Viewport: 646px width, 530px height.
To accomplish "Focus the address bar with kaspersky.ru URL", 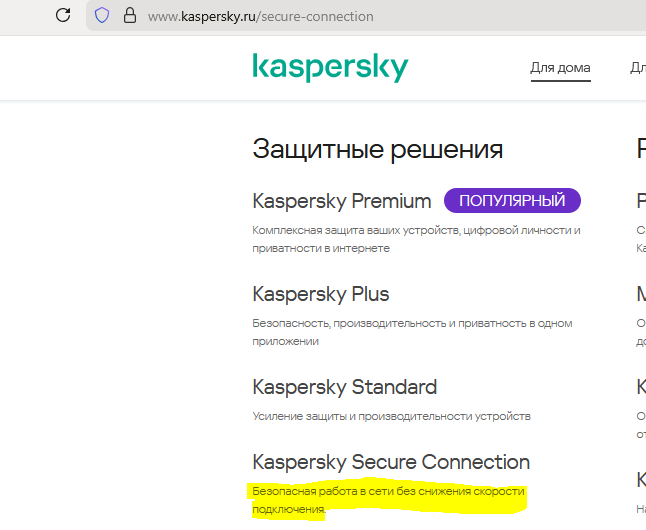I will [260, 17].
